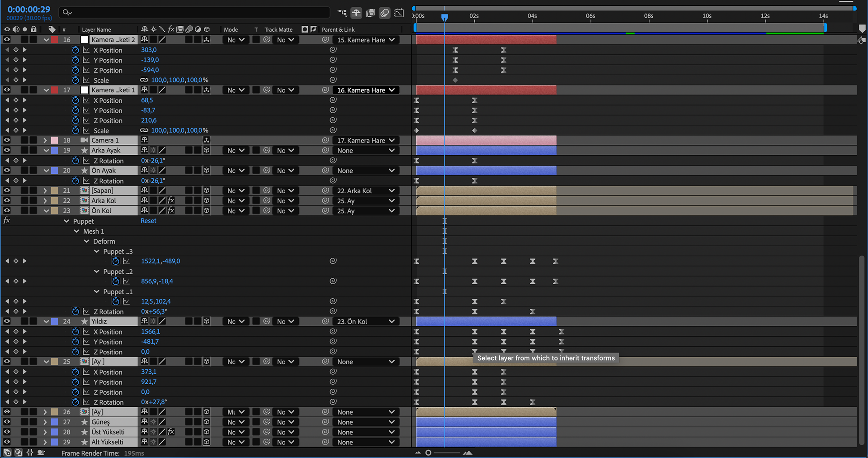Click the comp marker bin icon at right

pos(862,29)
